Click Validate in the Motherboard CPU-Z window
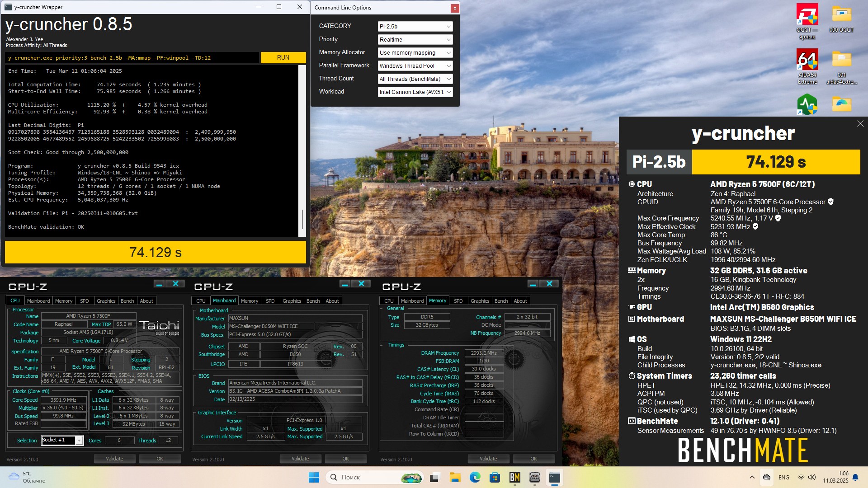Image resolution: width=868 pixels, height=488 pixels. 300,459
